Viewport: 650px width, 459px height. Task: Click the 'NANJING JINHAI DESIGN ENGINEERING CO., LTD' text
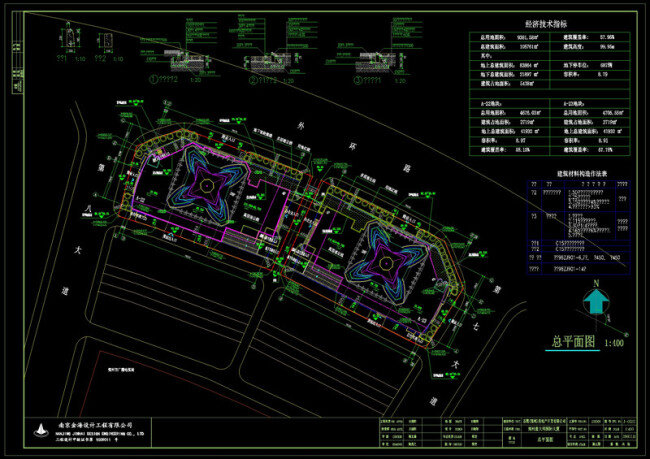pos(99,433)
